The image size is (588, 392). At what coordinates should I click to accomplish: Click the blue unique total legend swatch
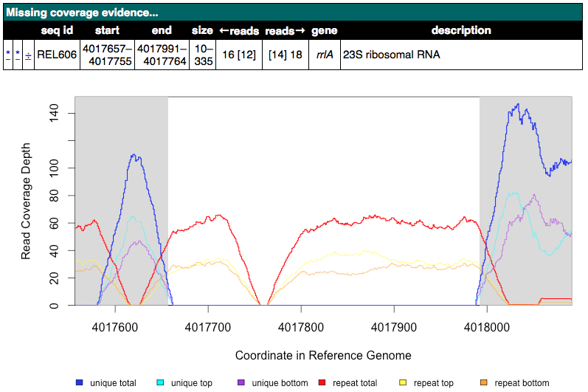tap(80, 382)
